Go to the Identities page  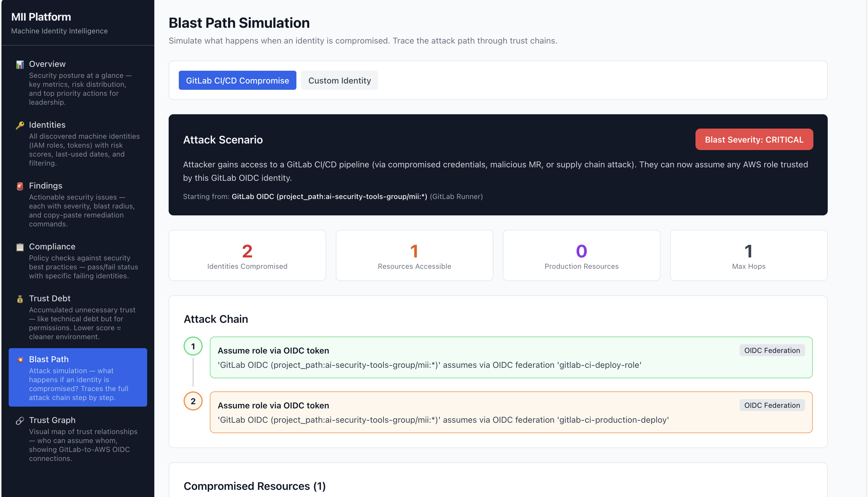78,143
